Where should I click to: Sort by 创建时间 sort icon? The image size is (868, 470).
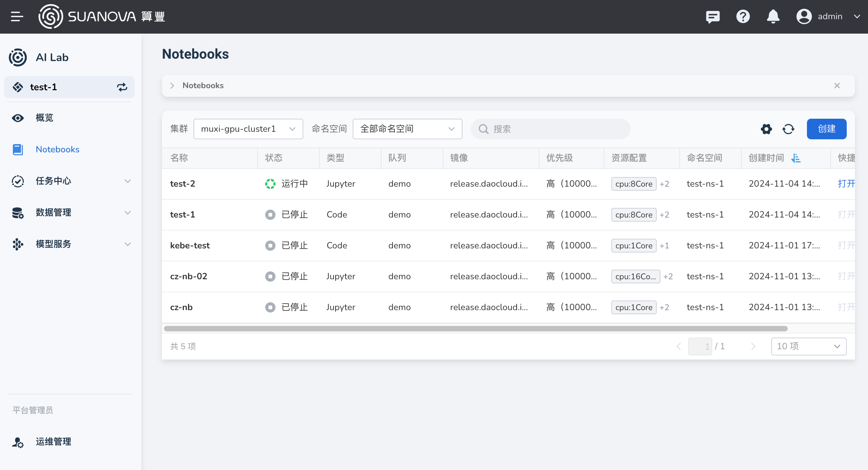click(796, 158)
